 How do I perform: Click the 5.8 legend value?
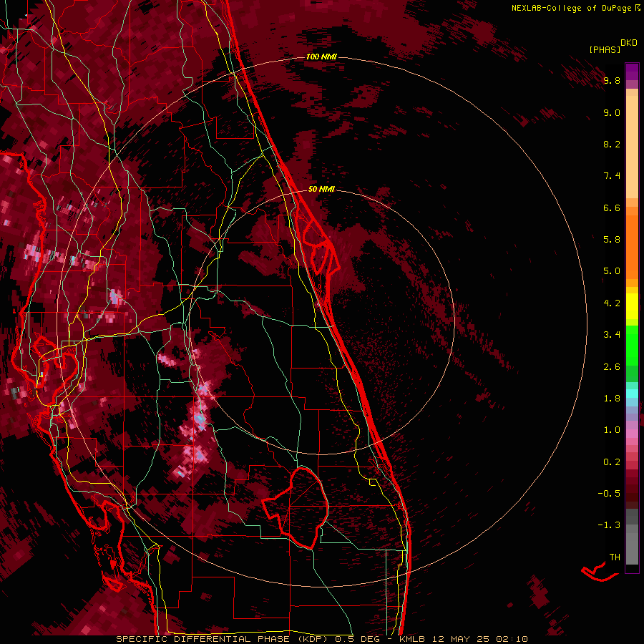coord(612,240)
